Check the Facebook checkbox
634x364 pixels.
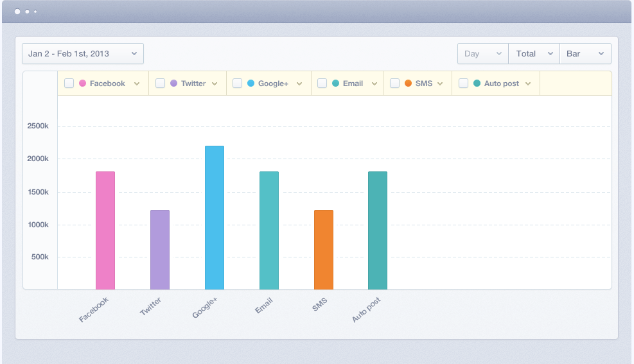tap(69, 83)
